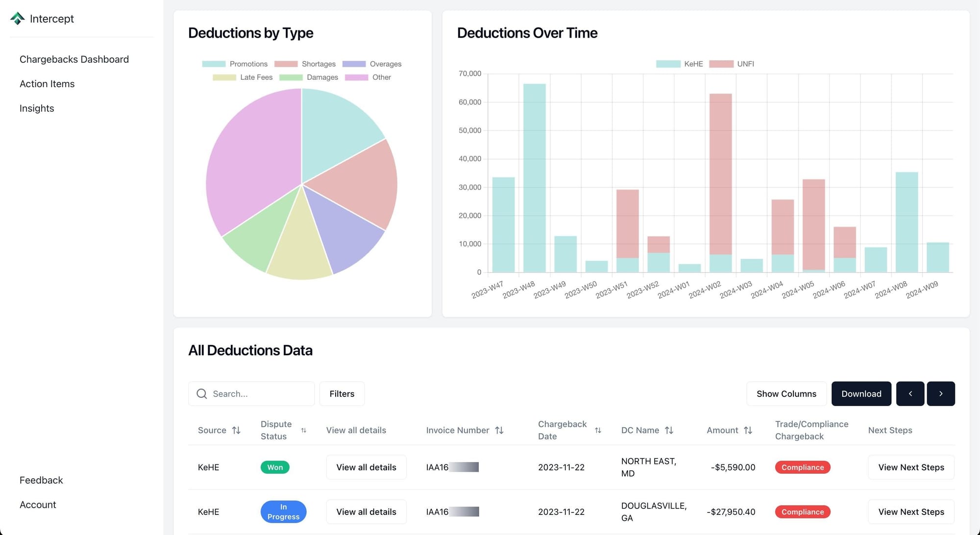Open Action Items in sidebar
Viewport: 980px width, 535px height.
(47, 84)
